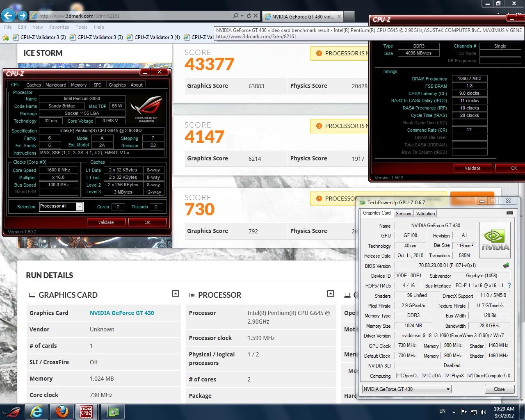Open the Validation tab in GPU-Z
The width and height of the screenshot is (525, 420).
[425, 214]
